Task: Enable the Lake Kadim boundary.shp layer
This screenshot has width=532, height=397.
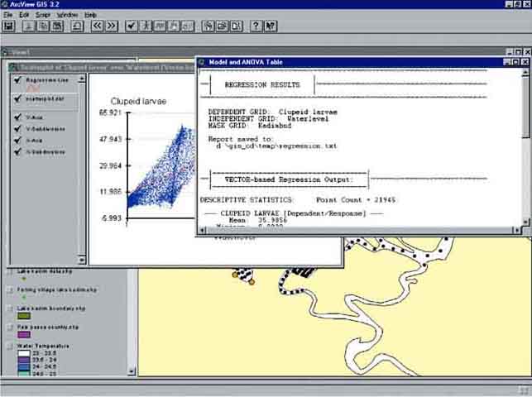Action: point(10,309)
